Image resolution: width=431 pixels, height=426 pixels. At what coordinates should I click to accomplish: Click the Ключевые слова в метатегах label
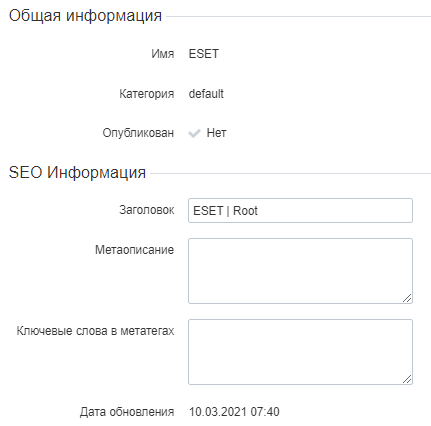coord(95,331)
